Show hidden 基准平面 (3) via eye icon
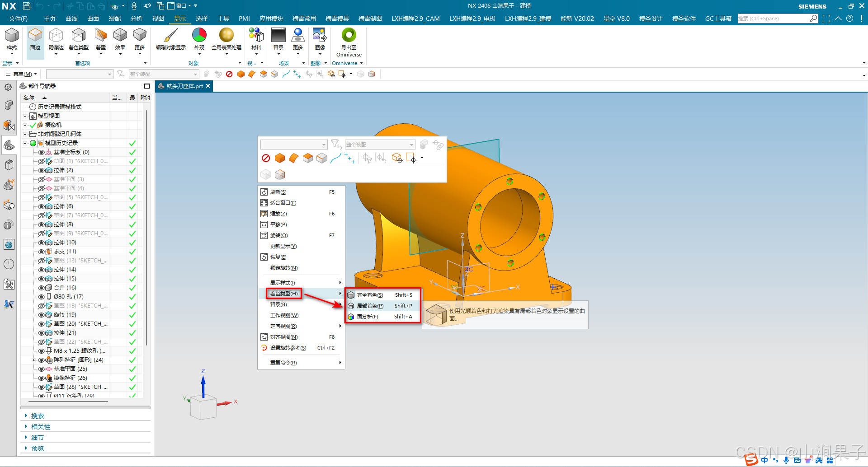Viewport: 868px width, 467px height. tap(41, 179)
